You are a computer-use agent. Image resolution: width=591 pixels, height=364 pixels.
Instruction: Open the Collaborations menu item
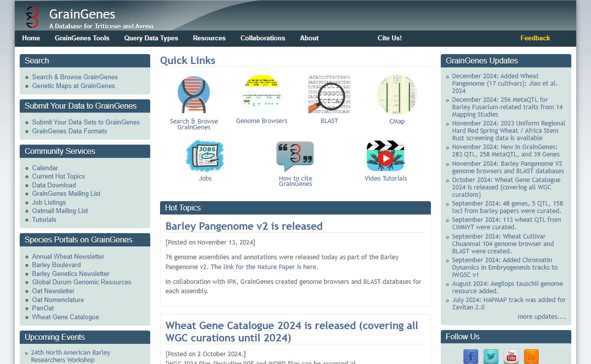[263, 38]
